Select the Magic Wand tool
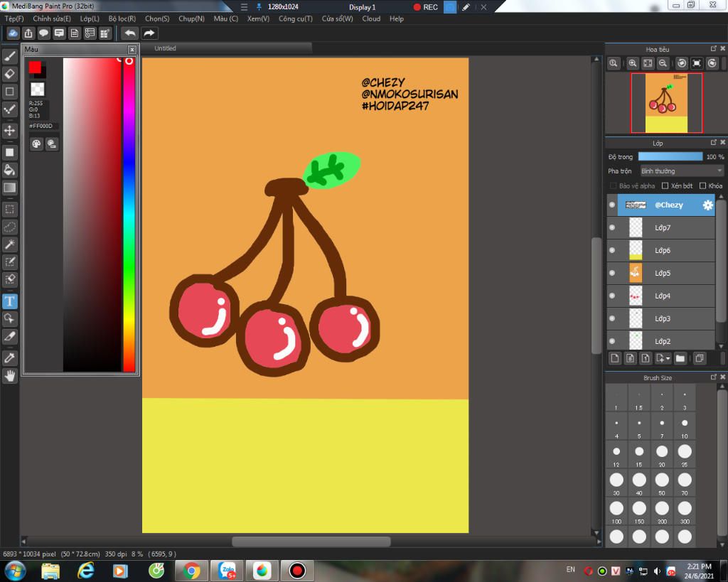The width and height of the screenshot is (728, 582). [x=10, y=244]
